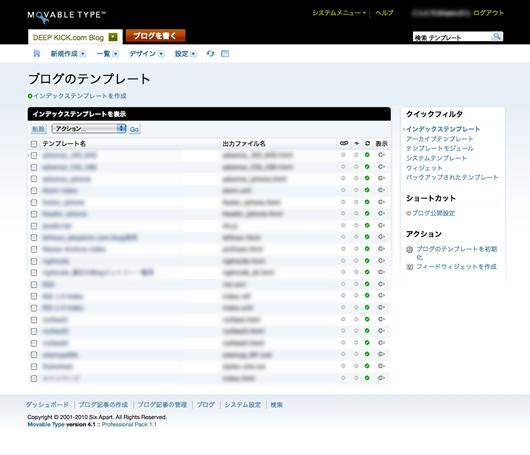530x455 pixels.
Task: Click the 出力ファイル名 column header
Action: pyautogui.click(x=244, y=144)
